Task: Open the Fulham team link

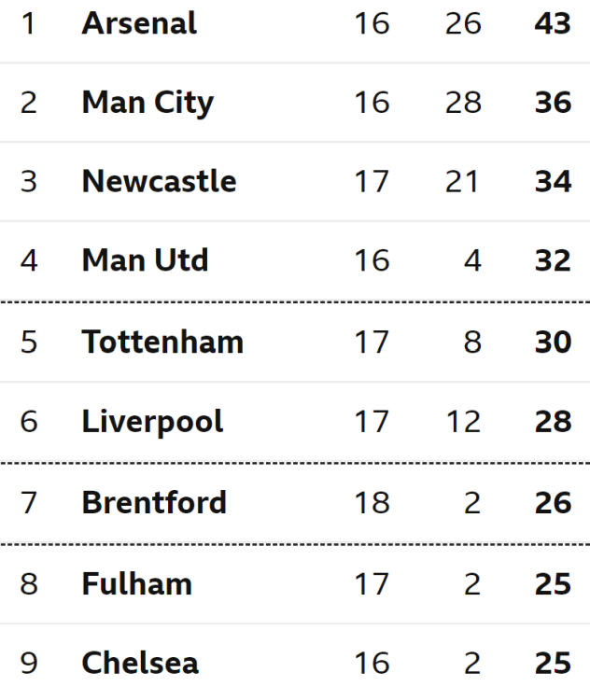Action: [136, 584]
